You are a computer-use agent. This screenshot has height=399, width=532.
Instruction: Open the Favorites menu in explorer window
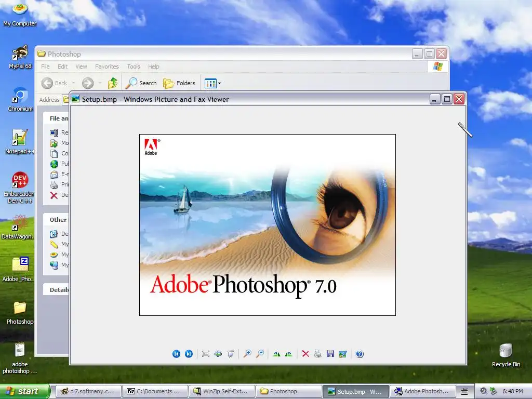107,66
